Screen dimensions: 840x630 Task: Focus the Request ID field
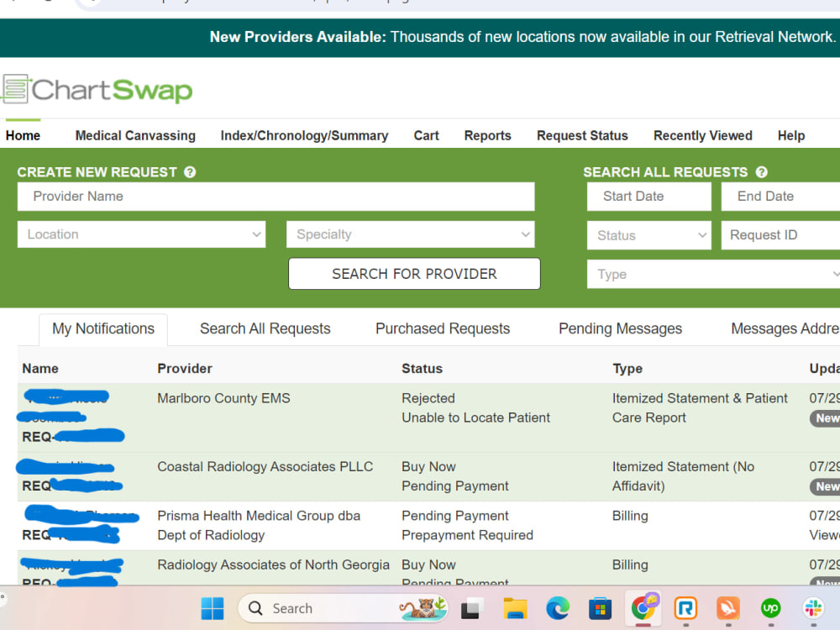pos(781,235)
